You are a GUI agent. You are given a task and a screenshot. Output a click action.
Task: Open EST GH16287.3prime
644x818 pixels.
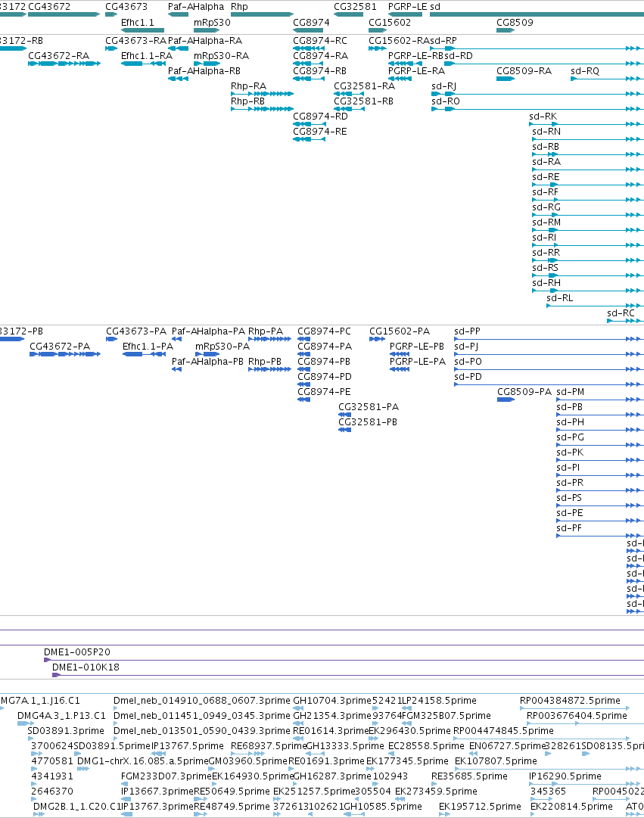coord(332,776)
